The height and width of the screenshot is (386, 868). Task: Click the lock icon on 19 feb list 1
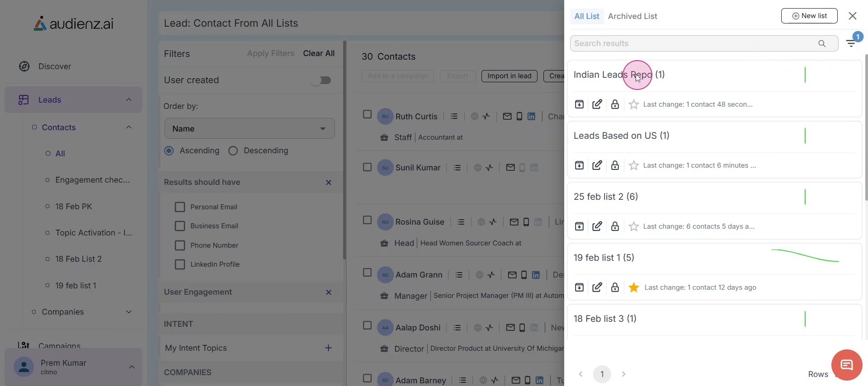615,287
